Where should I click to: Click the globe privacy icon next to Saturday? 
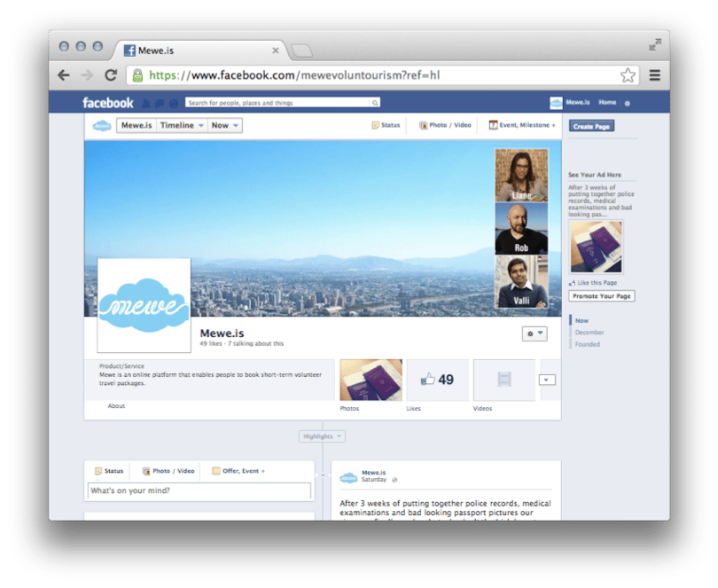[x=394, y=480]
